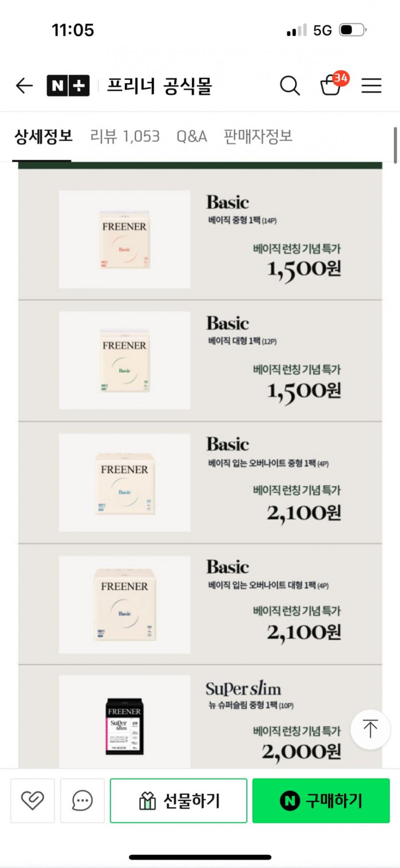Open the shopping cart with 34 items
Image resolution: width=400 pixels, height=868 pixels.
pyautogui.click(x=331, y=85)
